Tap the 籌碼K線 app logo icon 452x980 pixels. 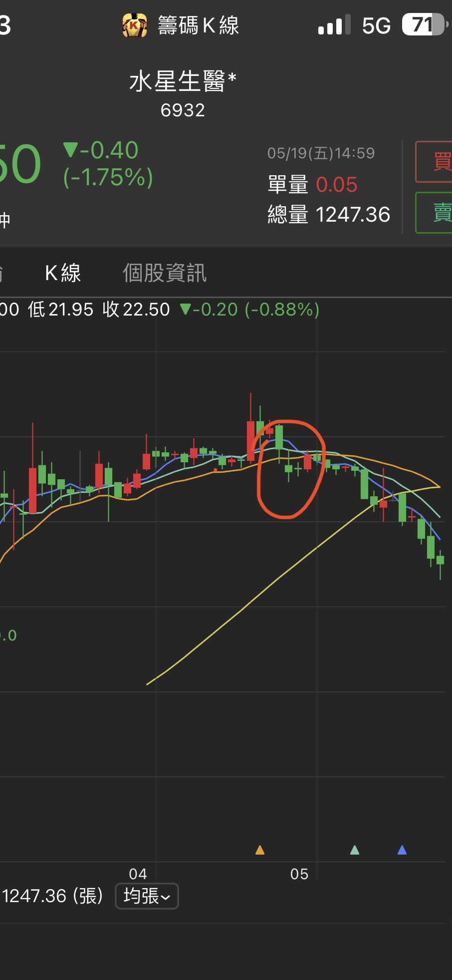(134, 25)
